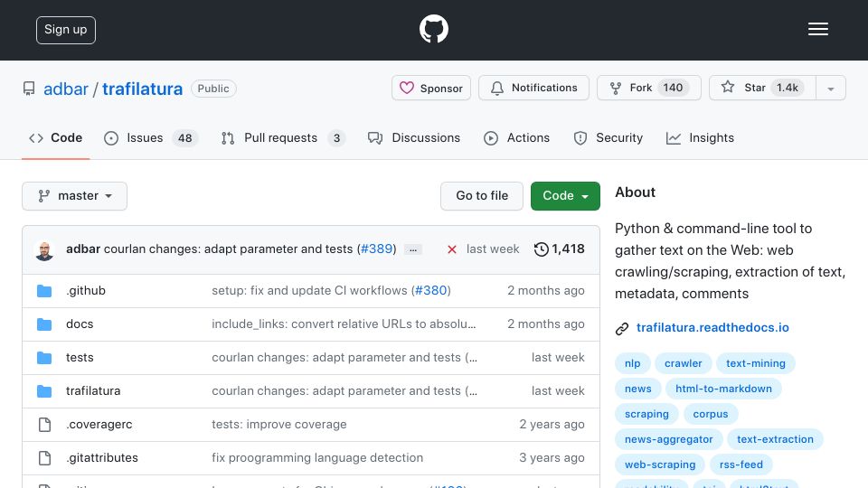Open the Issues tab
The width and height of the screenshot is (868, 488).
pyautogui.click(x=151, y=137)
